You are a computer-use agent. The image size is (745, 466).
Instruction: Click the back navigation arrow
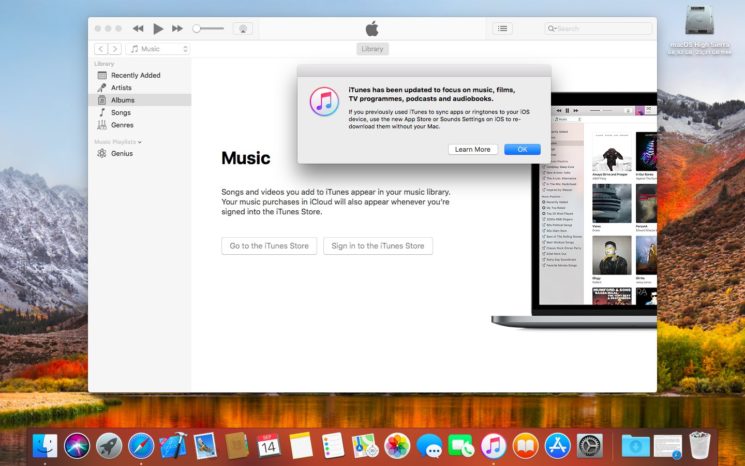(101, 49)
